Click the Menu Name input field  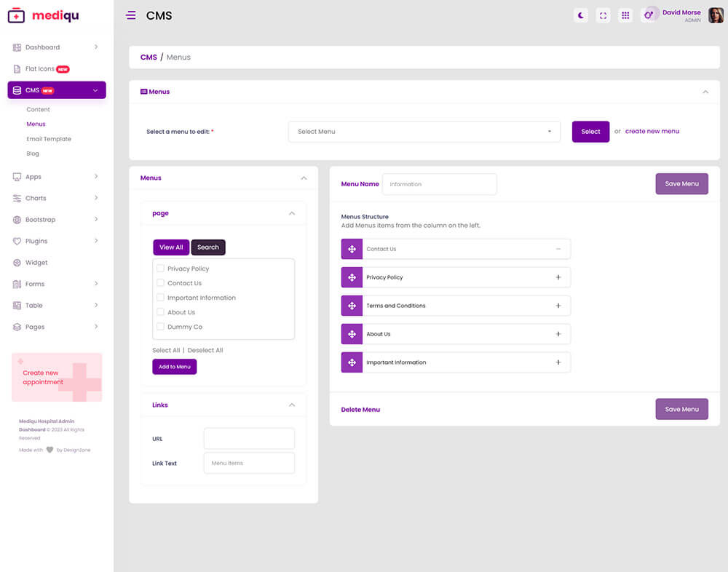point(440,184)
